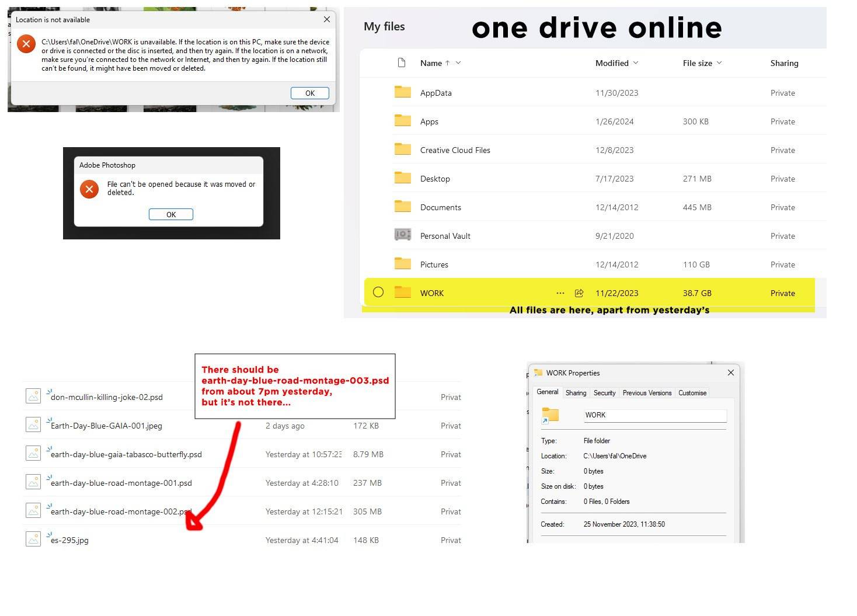Select Earth-Day-Blue-GAIA-001.jpeg file icon
The width and height of the screenshot is (857, 616).
pos(33,424)
